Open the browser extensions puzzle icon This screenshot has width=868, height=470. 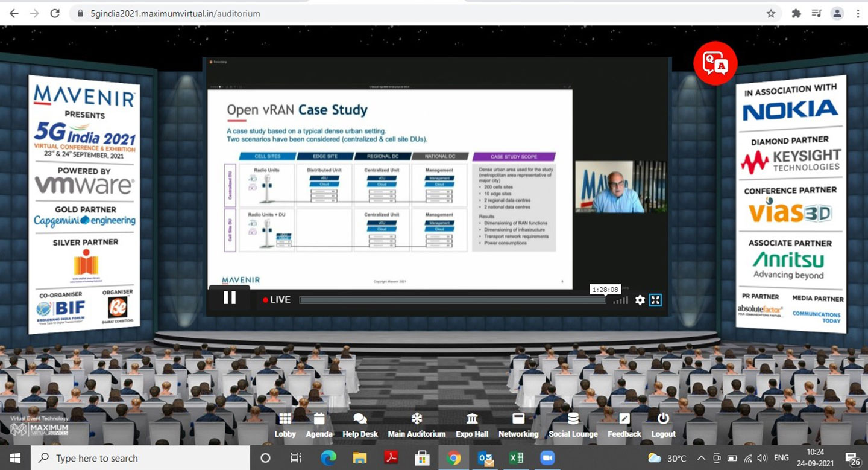point(796,13)
